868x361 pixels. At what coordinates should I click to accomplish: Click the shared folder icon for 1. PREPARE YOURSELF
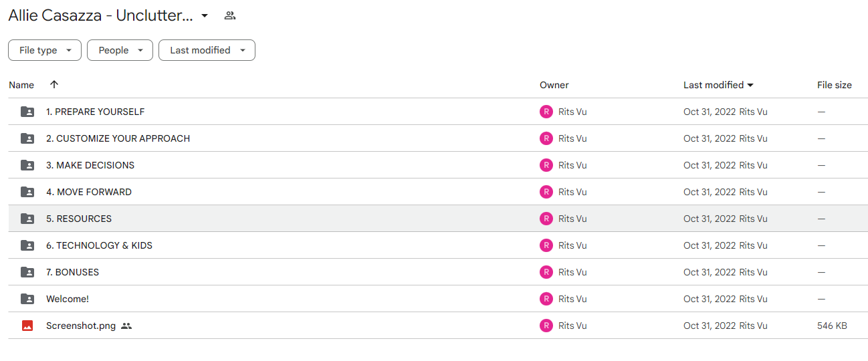[x=27, y=112]
